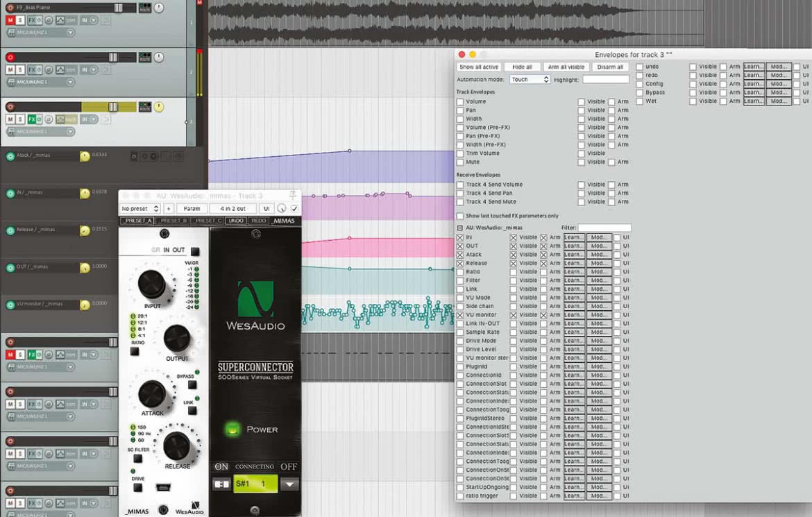Image resolution: width=812 pixels, height=517 pixels.
Task: Solo the F9_Bias Piano track
Action: 19,20
